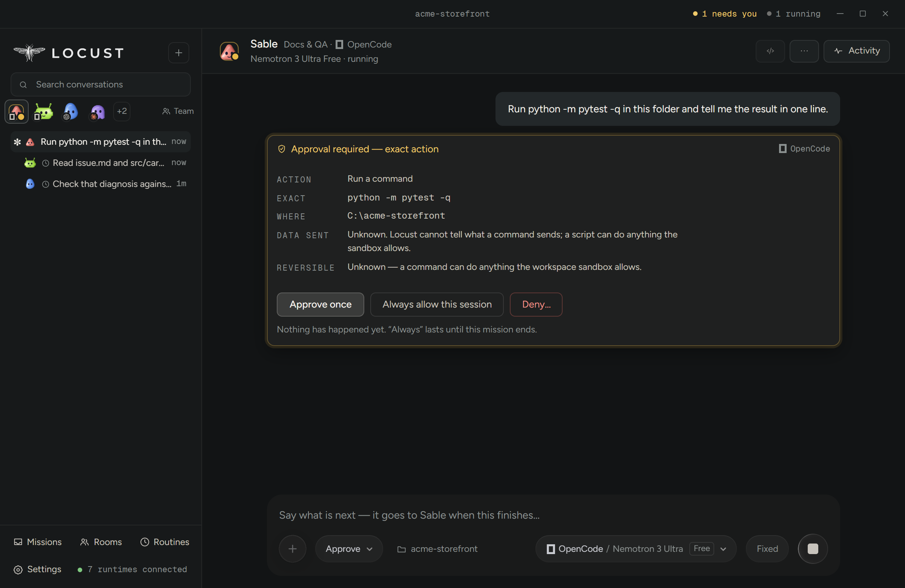Click the window title 'acme-storefront'
The image size is (905, 588).
(452, 14)
